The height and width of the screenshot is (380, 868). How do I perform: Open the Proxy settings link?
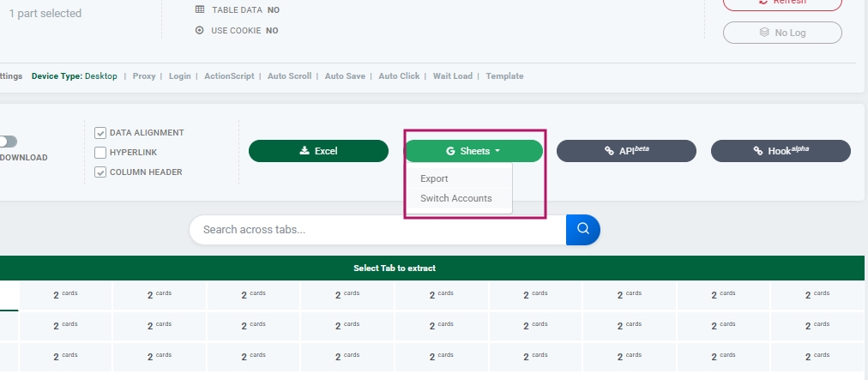click(x=144, y=76)
